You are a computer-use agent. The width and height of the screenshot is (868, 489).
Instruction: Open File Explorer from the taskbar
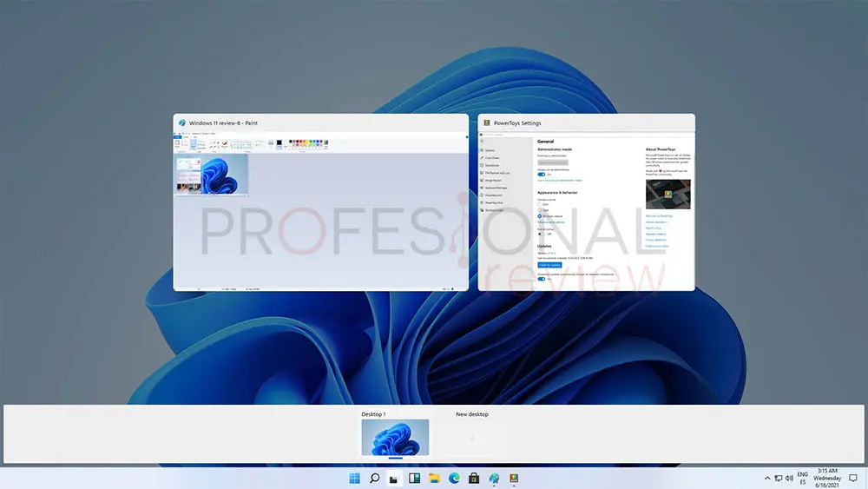point(435,478)
